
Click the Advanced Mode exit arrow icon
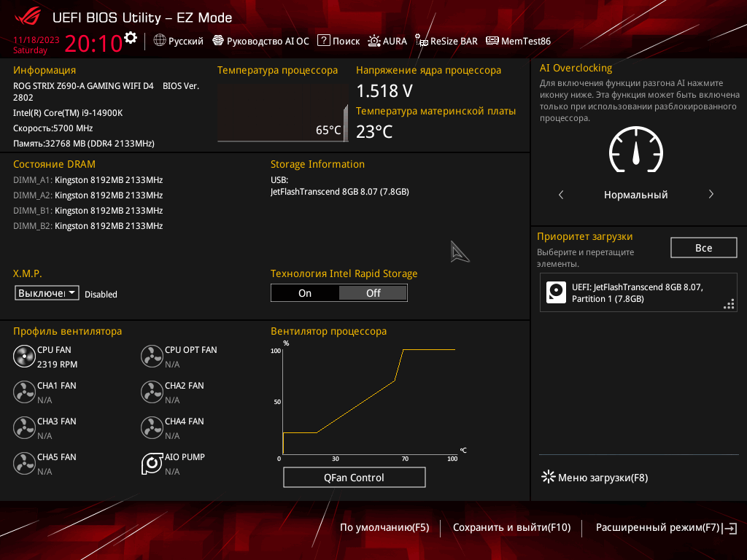coord(729,528)
